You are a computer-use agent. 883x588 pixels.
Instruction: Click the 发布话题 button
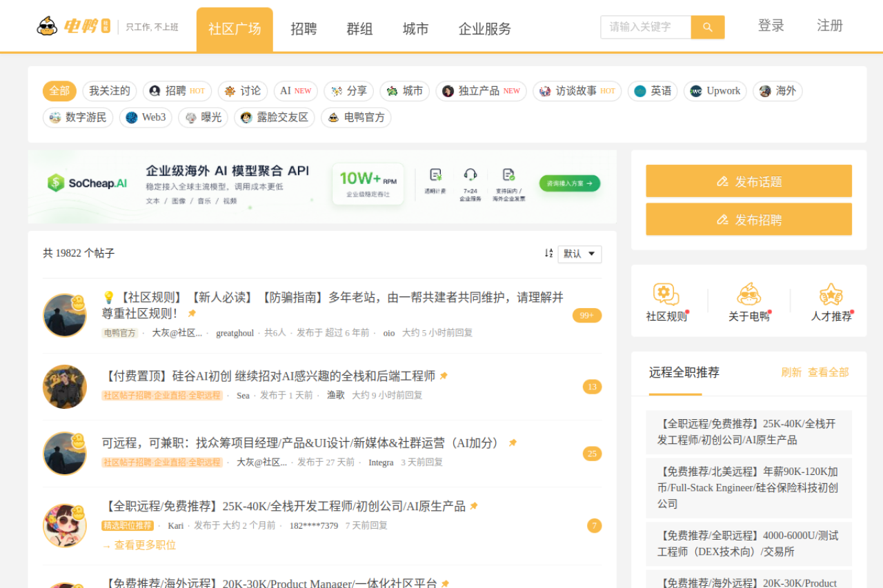[x=749, y=181]
